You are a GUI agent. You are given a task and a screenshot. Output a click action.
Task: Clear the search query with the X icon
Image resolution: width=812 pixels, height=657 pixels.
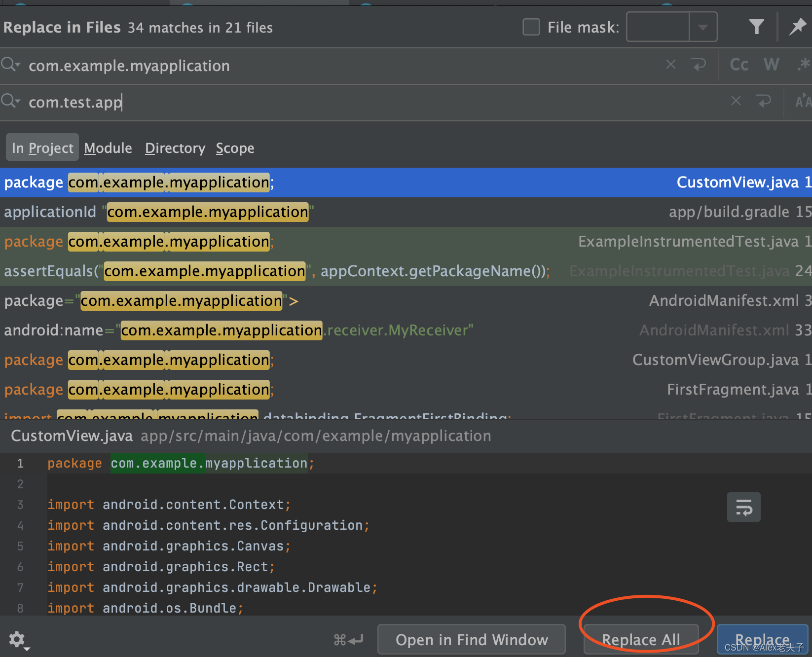(x=670, y=64)
